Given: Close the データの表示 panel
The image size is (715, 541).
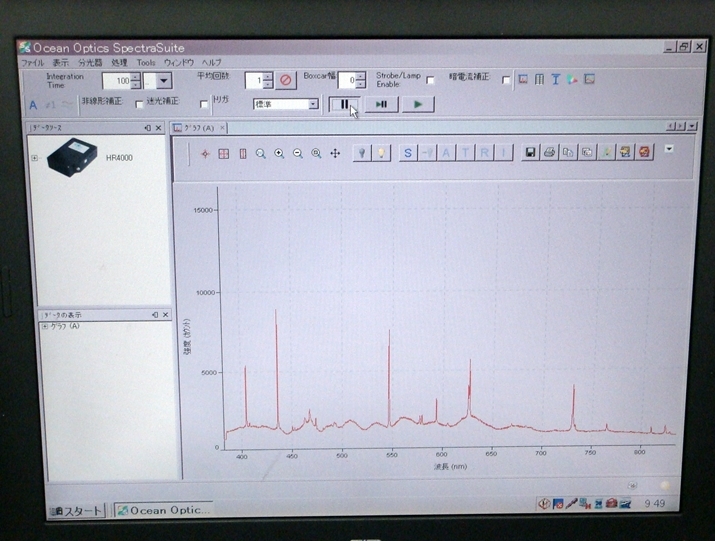Looking at the screenshot, I should (165, 315).
